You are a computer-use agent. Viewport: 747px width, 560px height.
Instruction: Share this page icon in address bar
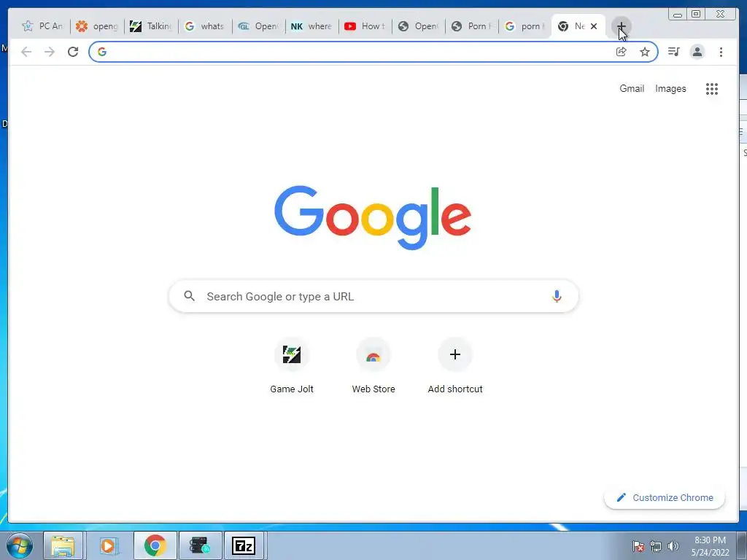click(622, 52)
